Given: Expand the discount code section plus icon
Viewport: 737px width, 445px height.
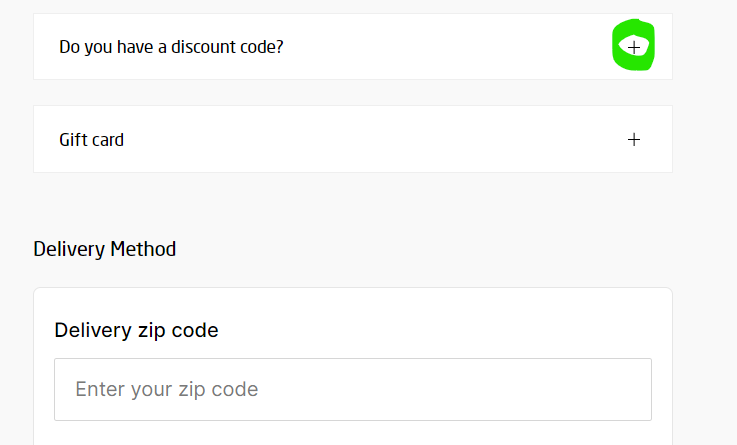Looking at the screenshot, I should [633, 46].
